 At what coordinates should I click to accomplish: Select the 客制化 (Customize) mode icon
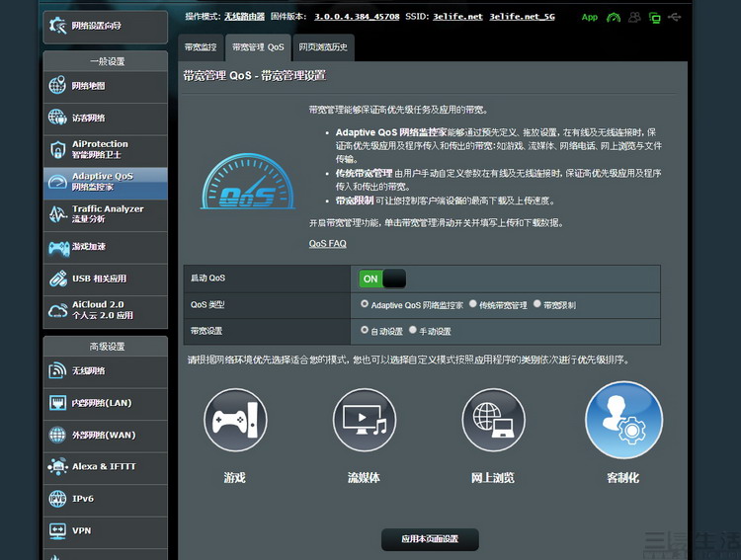pyautogui.click(x=622, y=424)
